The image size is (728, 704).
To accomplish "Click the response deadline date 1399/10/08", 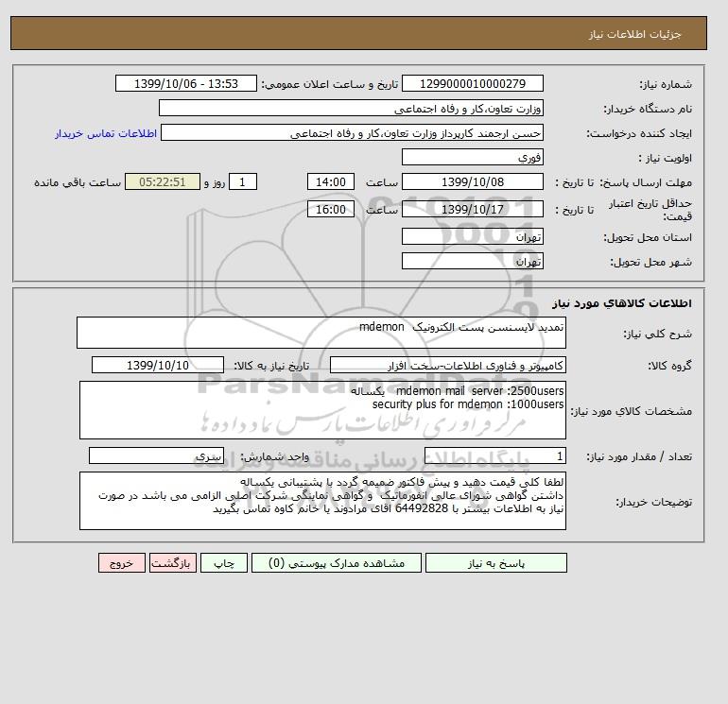I will pyautogui.click(x=472, y=182).
